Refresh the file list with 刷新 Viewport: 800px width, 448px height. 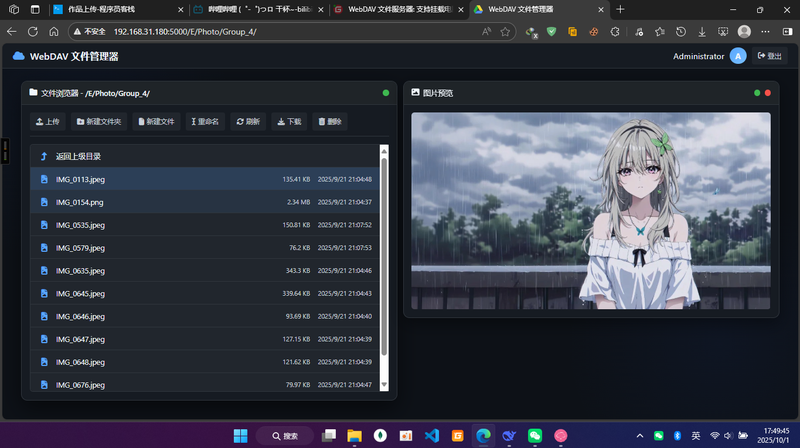[248, 121]
